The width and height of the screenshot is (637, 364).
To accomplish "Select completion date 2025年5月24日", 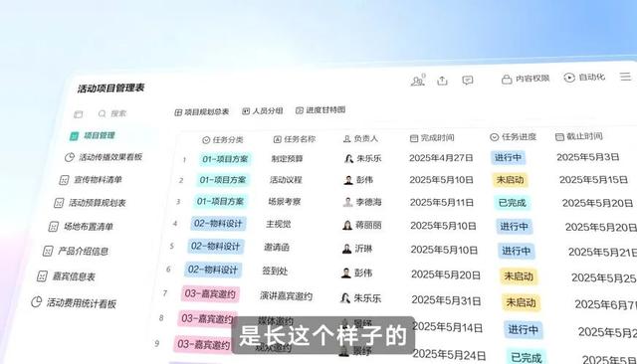I will 449,355.
